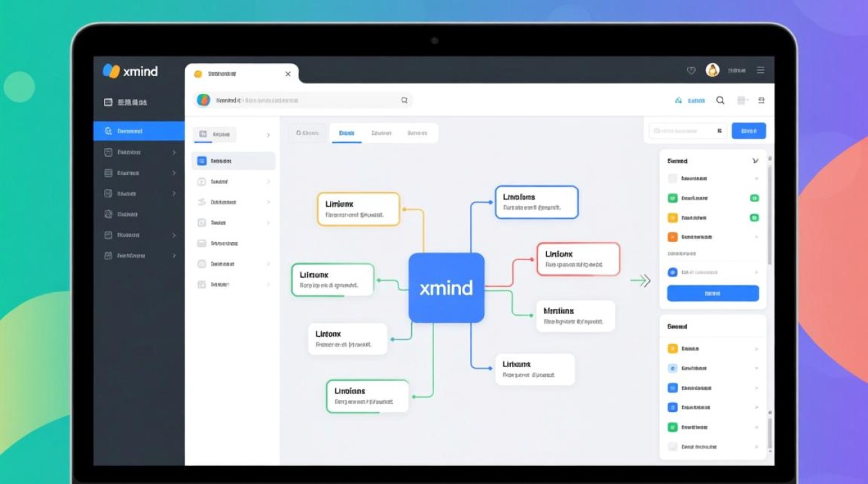
Task: Check the empty gray box in the top right panel
Action: tap(672, 179)
